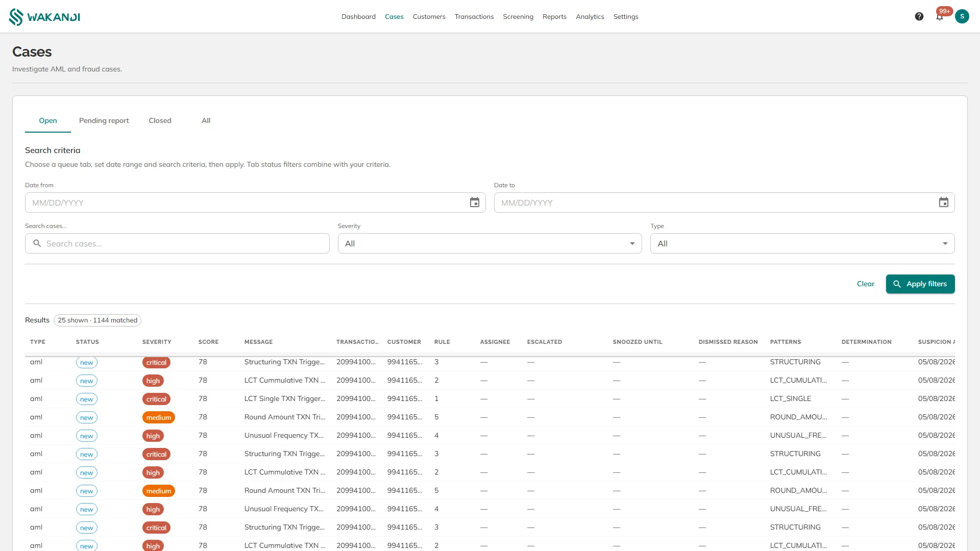The width and height of the screenshot is (980, 551).
Task: Click the Clear filters link
Action: coord(865,284)
